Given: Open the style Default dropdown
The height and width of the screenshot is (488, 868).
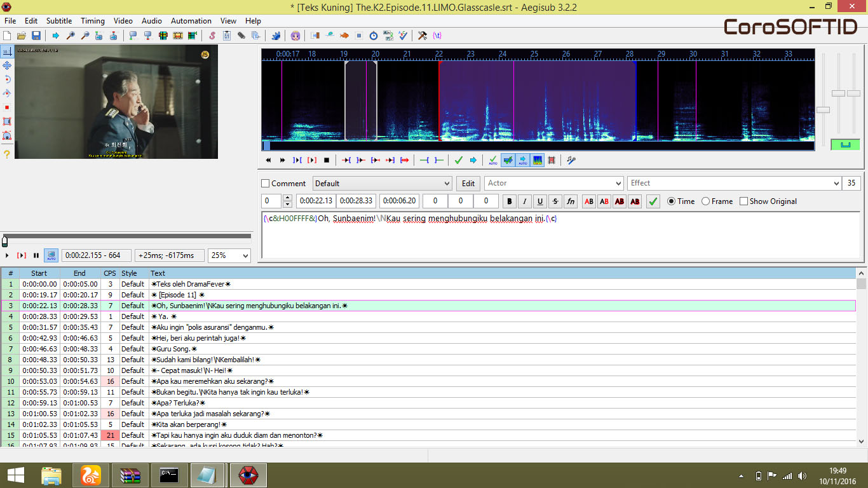Looking at the screenshot, I should pyautogui.click(x=447, y=184).
